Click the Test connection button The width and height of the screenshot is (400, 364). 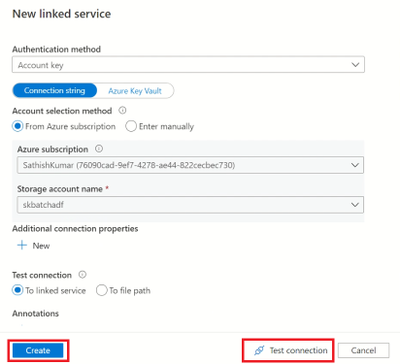pos(289,350)
